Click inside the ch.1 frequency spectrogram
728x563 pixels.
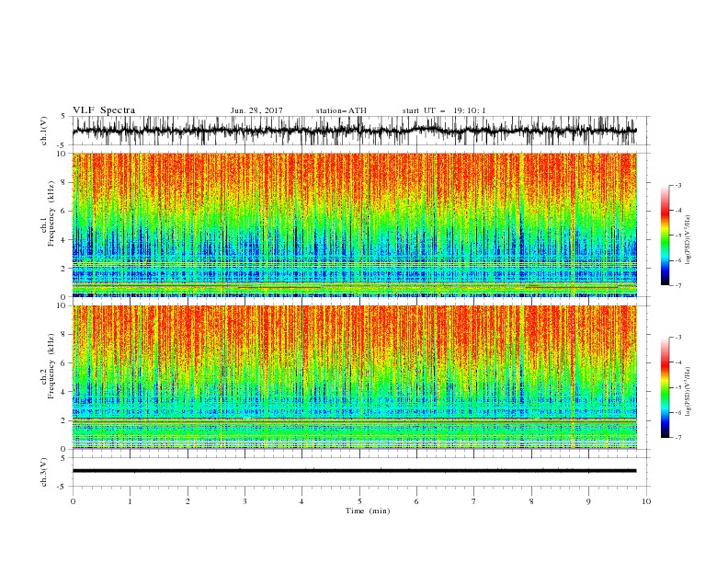click(355, 224)
